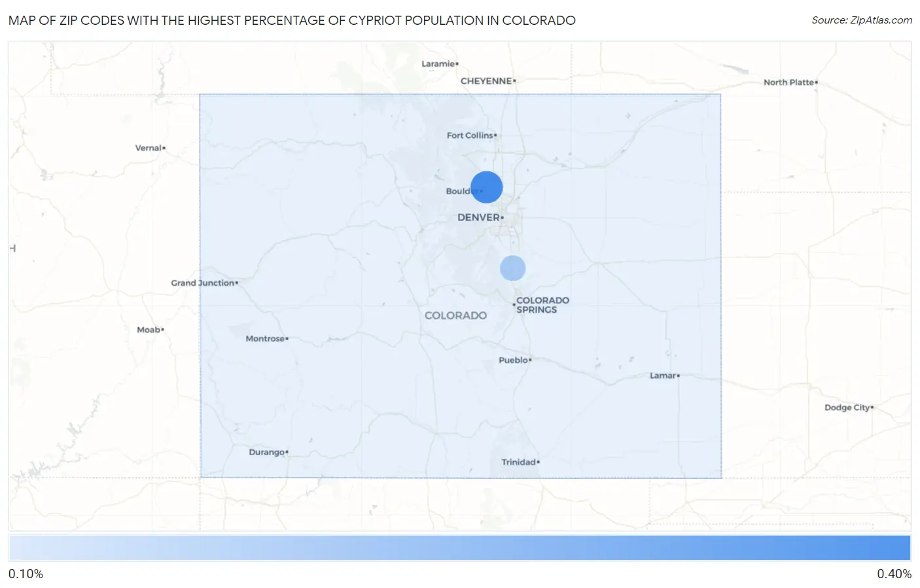
Task: Click the 0.40% legend maximum value
Action: [x=894, y=574]
